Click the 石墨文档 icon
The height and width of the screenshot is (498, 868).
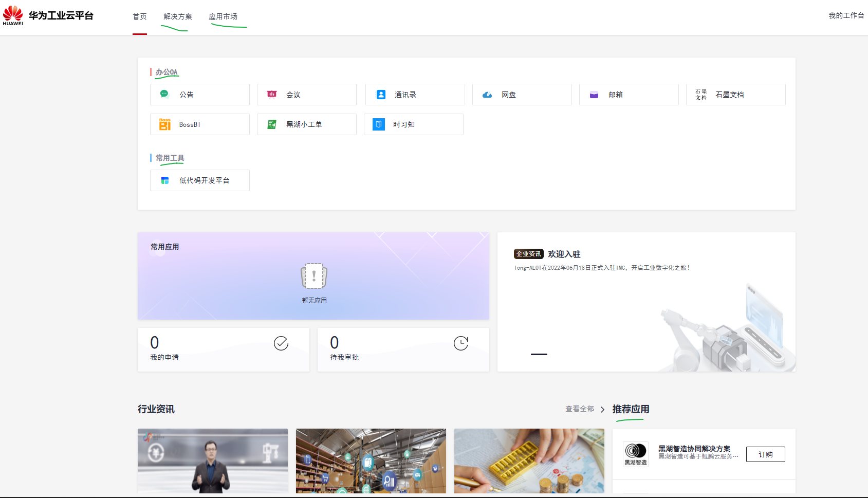(701, 95)
